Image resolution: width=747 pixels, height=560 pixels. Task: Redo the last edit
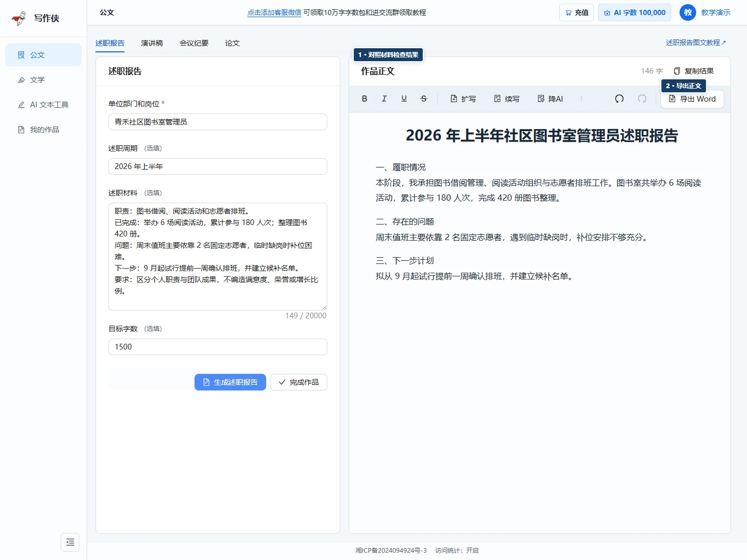642,99
